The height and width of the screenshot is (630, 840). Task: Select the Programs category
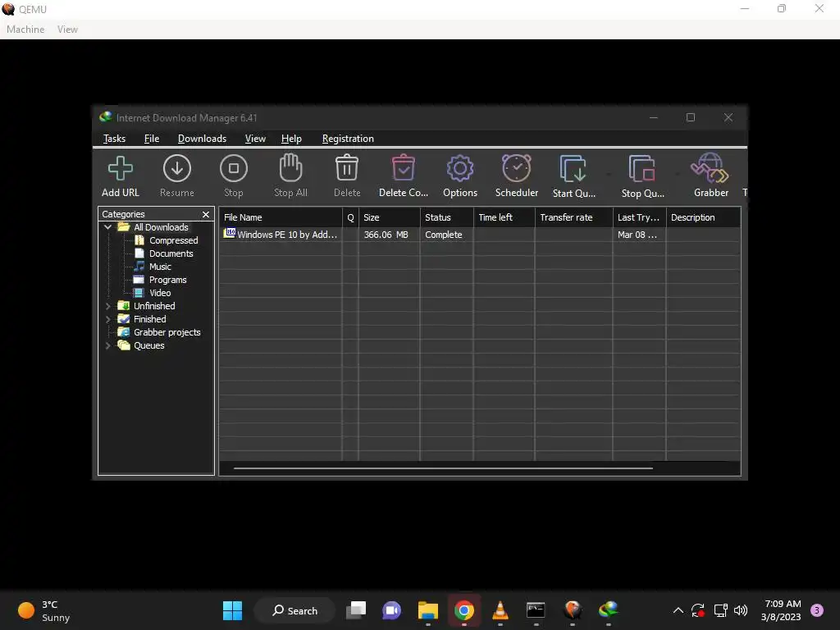[x=167, y=280]
